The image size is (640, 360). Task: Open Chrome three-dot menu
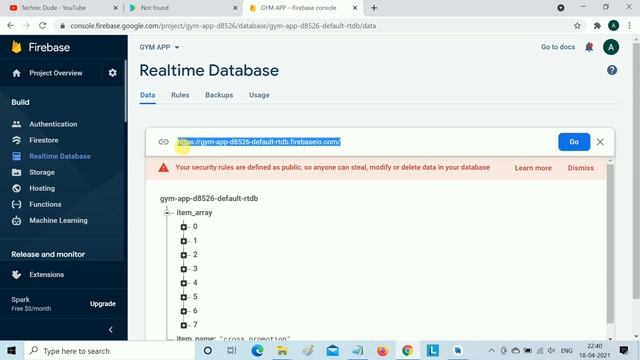(629, 26)
